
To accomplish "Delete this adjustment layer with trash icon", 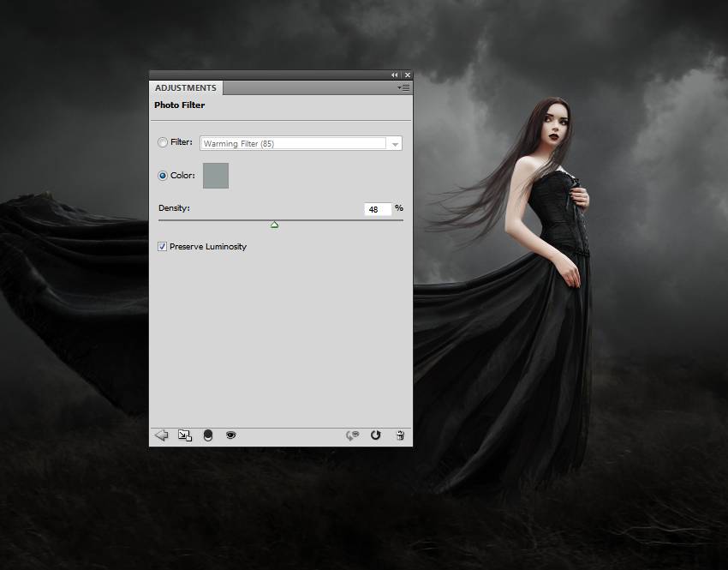I will pos(399,435).
